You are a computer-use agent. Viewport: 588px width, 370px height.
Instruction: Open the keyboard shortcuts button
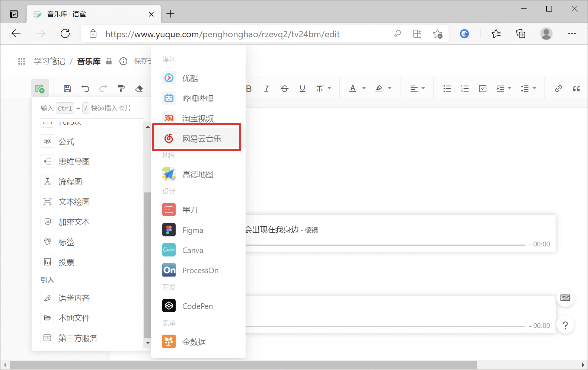click(x=565, y=298)
